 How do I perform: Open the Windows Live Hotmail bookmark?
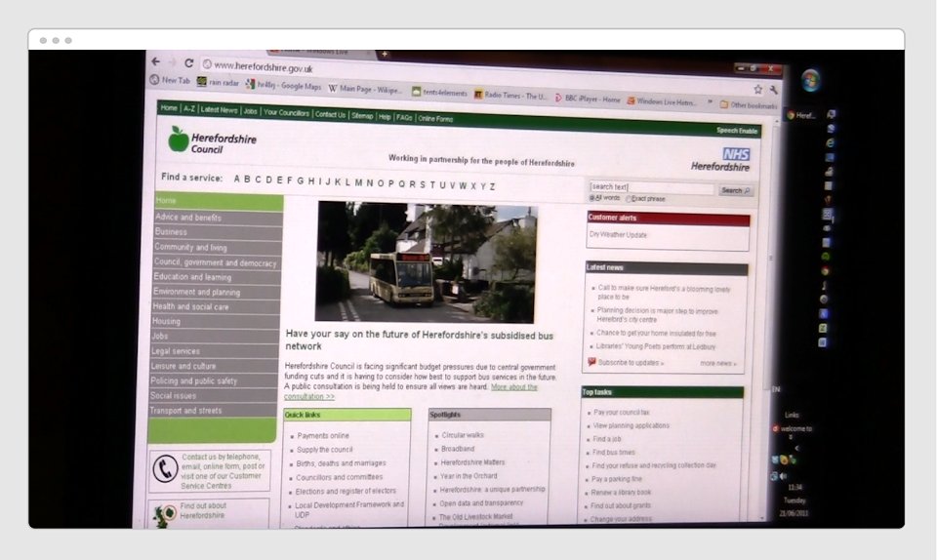(x=661, y=101)
